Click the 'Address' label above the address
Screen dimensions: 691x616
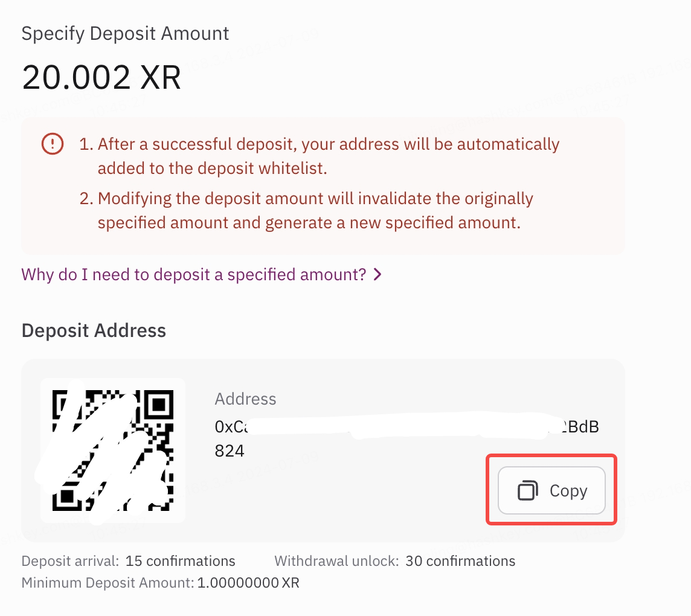pos(245,399)
